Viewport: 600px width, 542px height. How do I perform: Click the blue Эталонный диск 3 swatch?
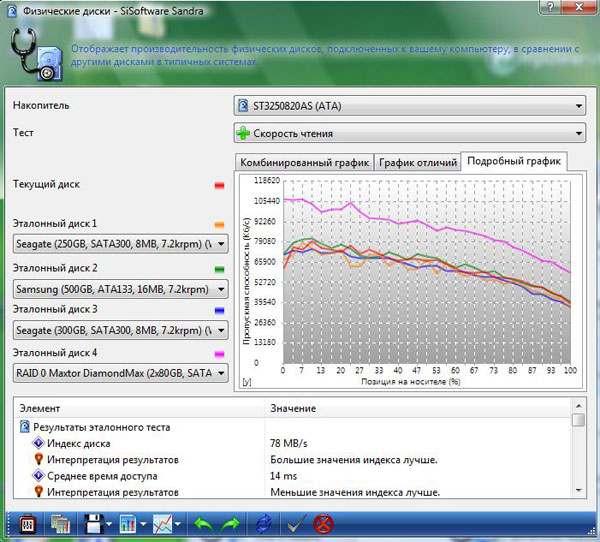pyautogui.click(x=219, y=311)
